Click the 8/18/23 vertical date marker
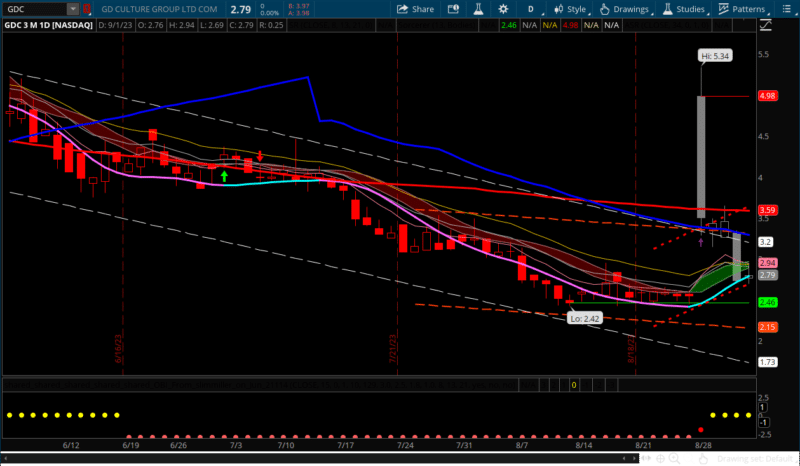The width and height of the screenshot is (800, 466). pyautogui.click(x=631, y=349)
